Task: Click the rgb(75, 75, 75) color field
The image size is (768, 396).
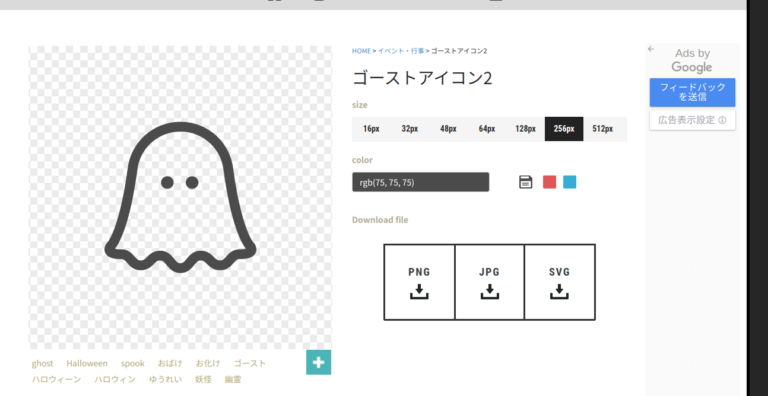Action: pos(420,182)
